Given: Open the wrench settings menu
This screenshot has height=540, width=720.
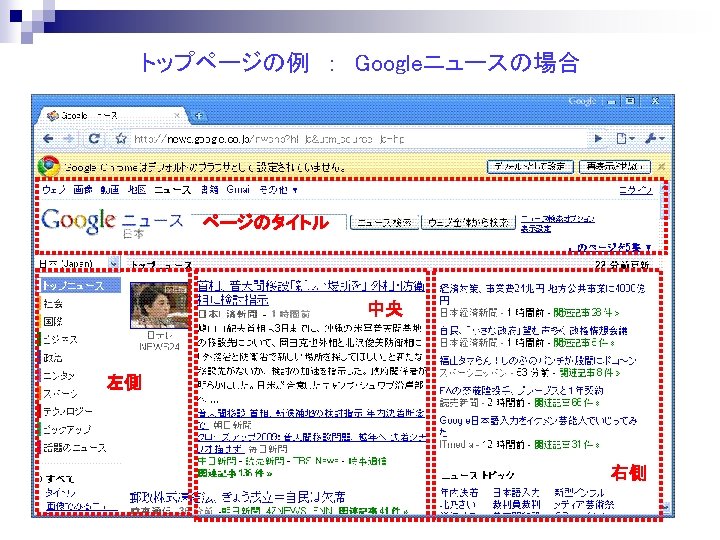Looking at the screenshot, I should point(654,138).
